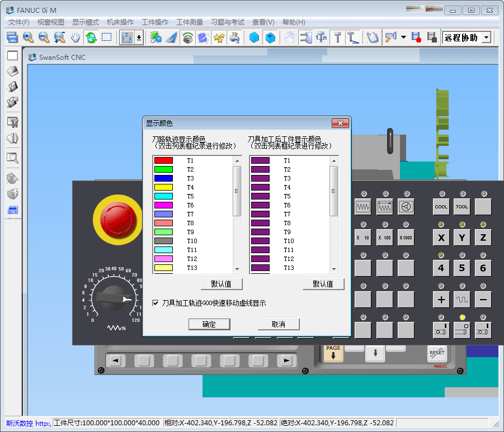Click the yellow stars toolbar icon
The width and height of the screenshot is (504, 432).
(219, 37)
